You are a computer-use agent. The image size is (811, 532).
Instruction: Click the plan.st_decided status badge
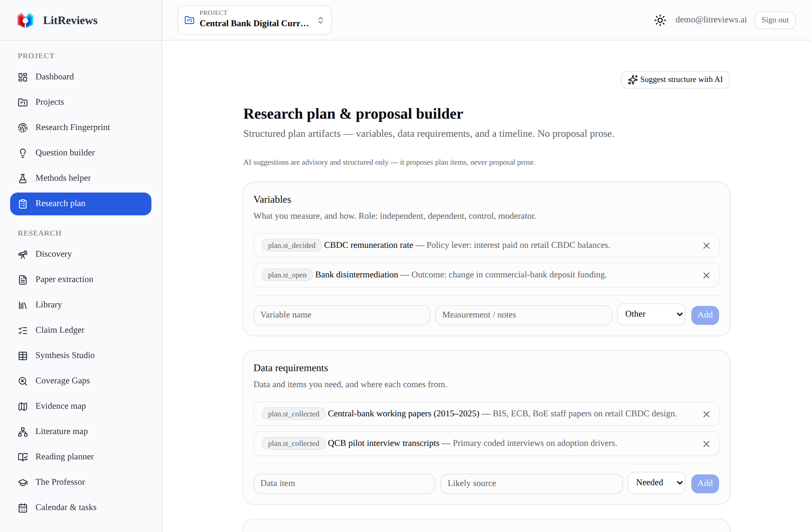pos(291,245)
